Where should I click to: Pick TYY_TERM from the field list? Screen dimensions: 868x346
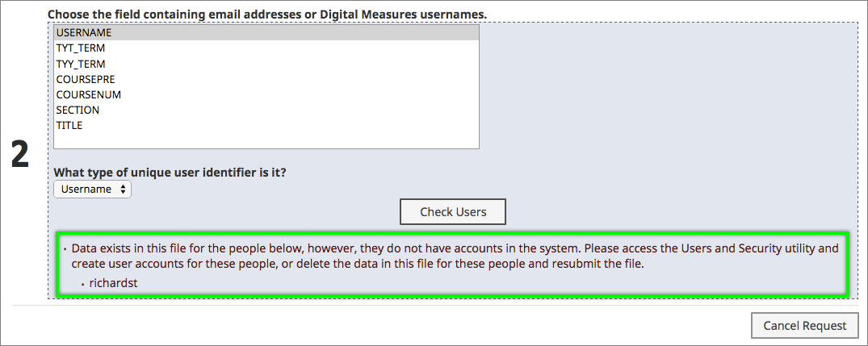click(266, 64)
